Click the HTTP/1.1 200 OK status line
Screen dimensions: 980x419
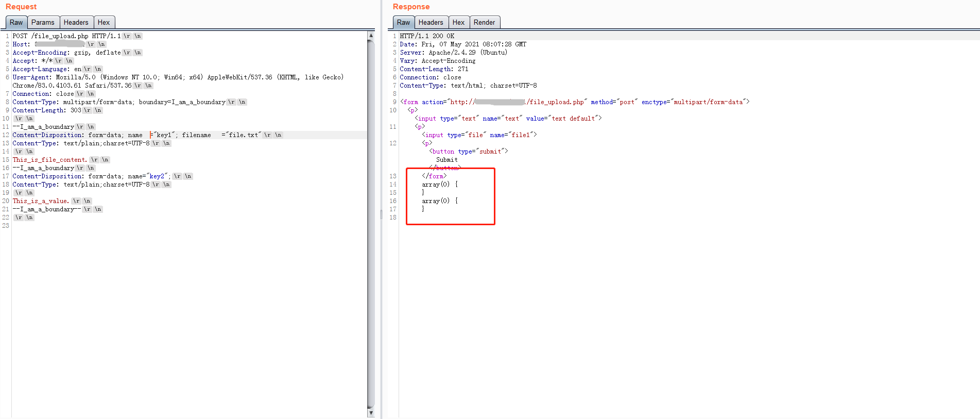[427, 36]
